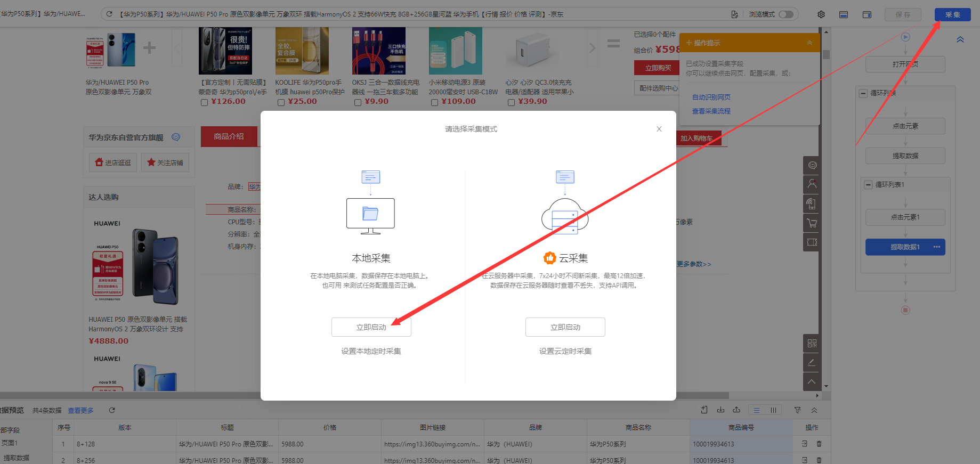Click the 进店逛逛 store button
Viewport: 980px width, 464px height.
click(113, 162)
